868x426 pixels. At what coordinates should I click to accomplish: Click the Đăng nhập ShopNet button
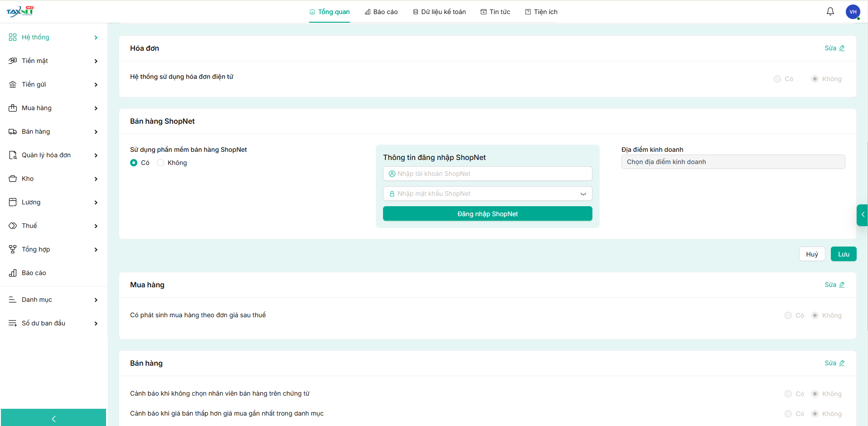pos(488,214)
